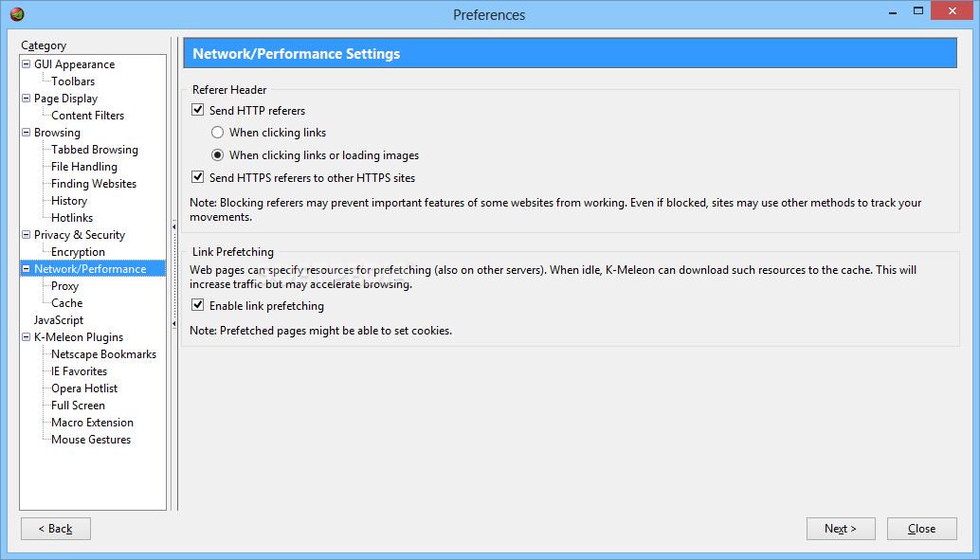Open Cache settings page

tap(67, 303)
